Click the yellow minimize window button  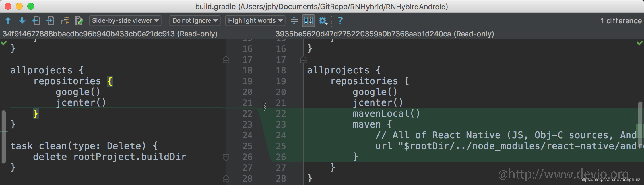[x=19, y=6]
